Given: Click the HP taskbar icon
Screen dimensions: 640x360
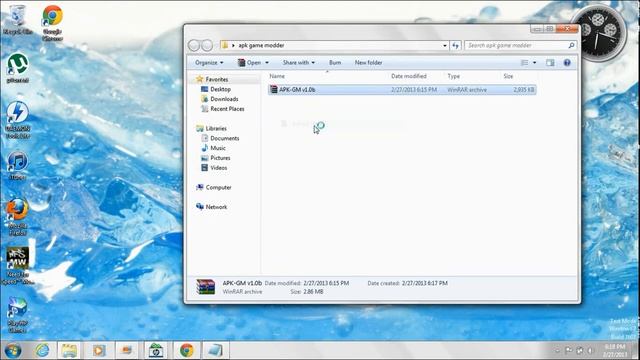Looking at the screenshot, I should pyautogui.click(x=156, y=350).
